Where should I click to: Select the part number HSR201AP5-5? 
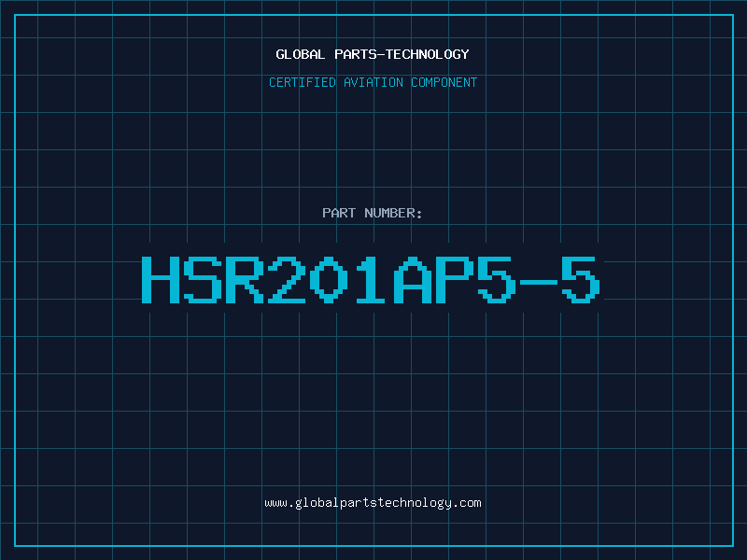(x=371, y=280)
